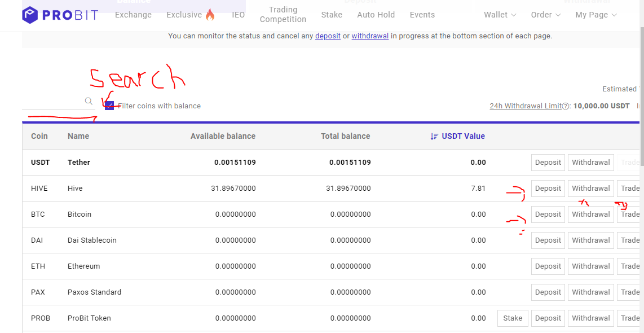Viewport: 644px width, 333px height.
Task: Click Stake for ProBit Token
Action: click(x=513, y=318)
